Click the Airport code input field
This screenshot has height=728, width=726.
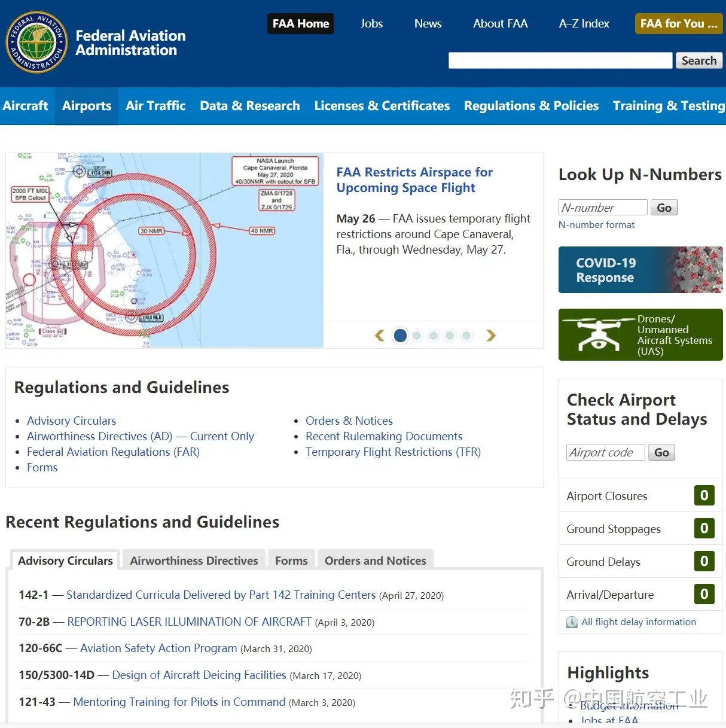(605, 452)
